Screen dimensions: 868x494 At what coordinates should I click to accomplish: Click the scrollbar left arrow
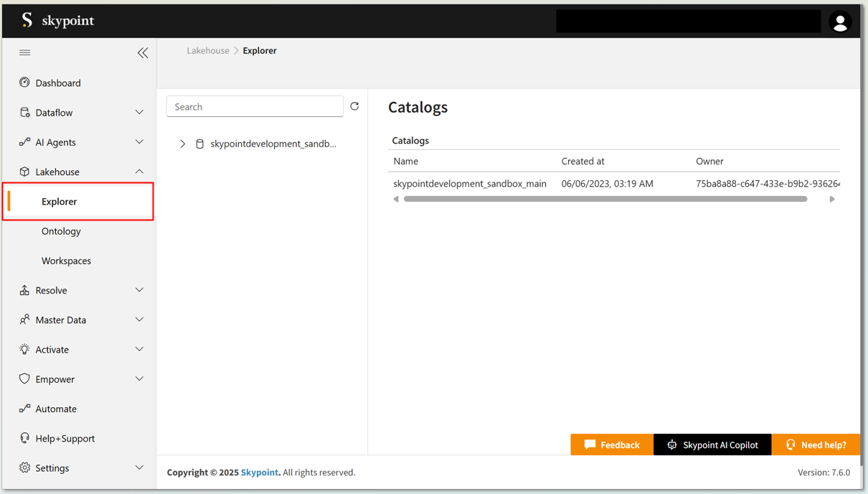(x=396, y=199)
